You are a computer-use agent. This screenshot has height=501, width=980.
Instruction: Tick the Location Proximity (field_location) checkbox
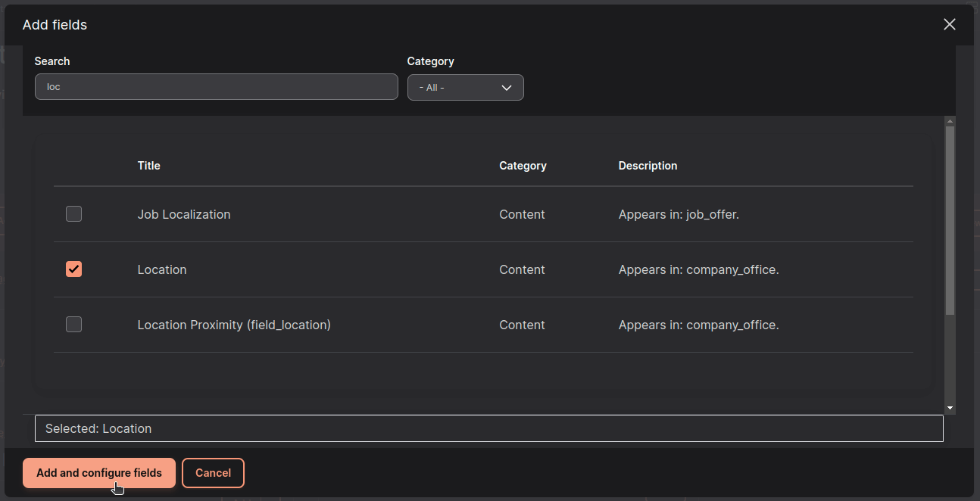[x=73, y=325]
